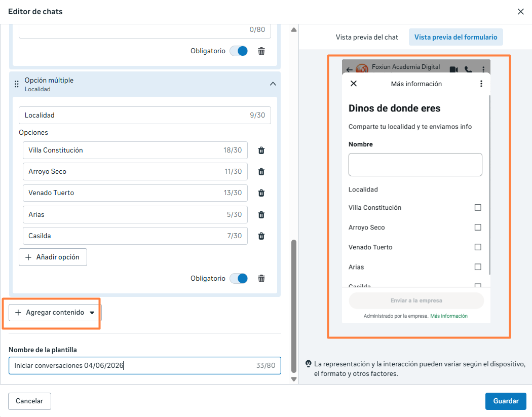Viewport: 532px width, 417px height.
Task: Grab the drag handle of Opción múltiple
Action: click(16, 84)
